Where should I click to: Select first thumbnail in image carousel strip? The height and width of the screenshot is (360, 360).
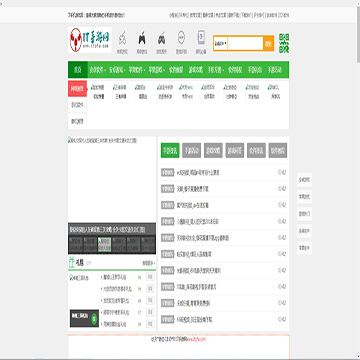click(x=75, y=245)
